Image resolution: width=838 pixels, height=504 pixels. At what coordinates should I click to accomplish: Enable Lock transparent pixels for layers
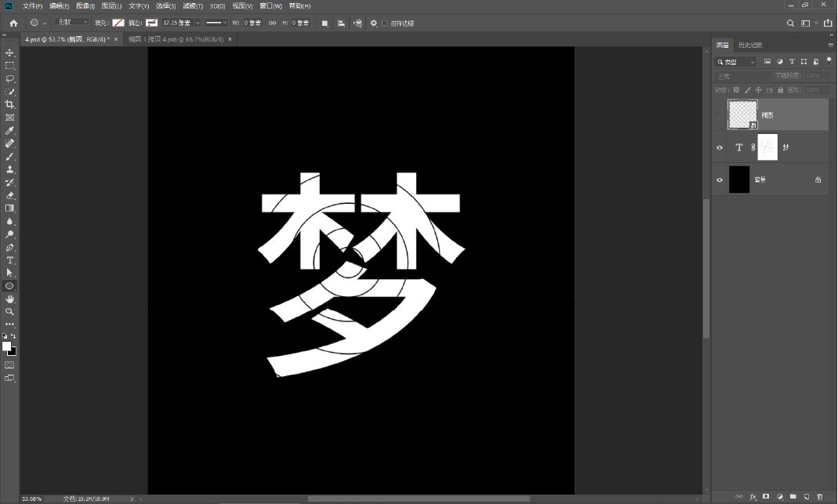tap(737, 90)
